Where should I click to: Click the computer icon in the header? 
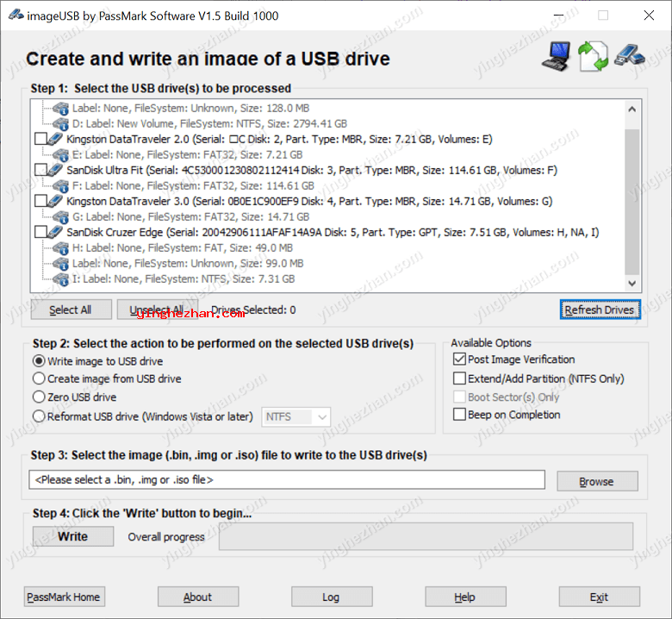[557, 56]
